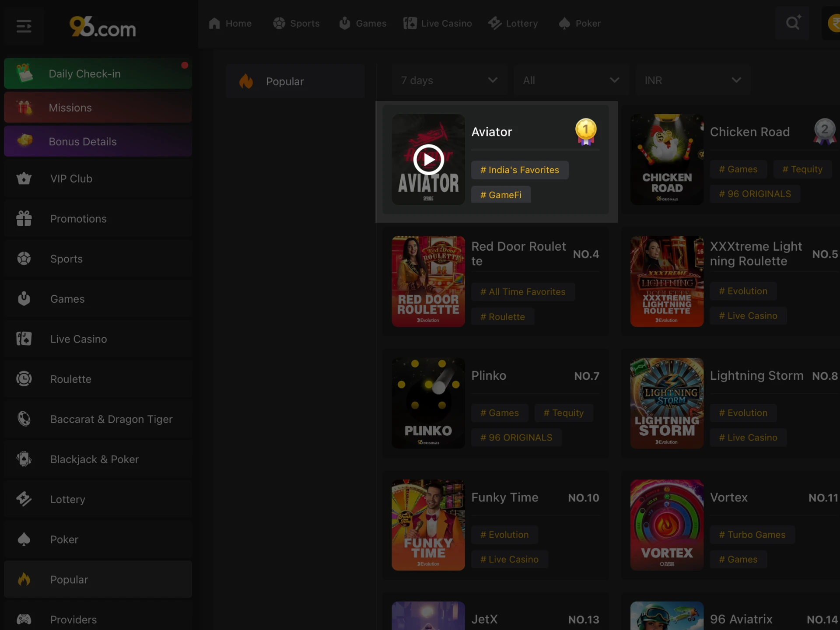
Task: Open Baccarat & Dragon Tiger category
Action: pyautogui.click(x=111, y=419)
